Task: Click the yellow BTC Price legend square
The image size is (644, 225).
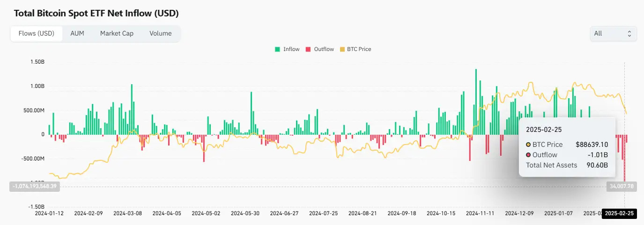Action: [x=342, y=49]
